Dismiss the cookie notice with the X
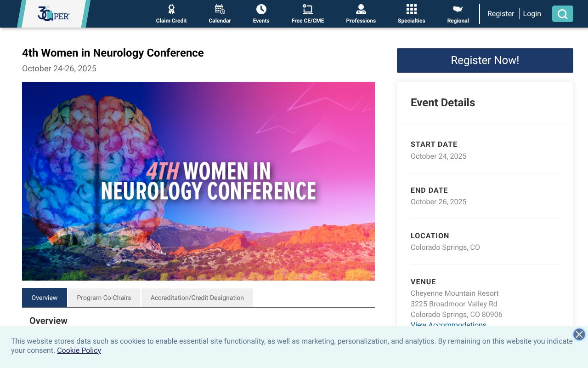The height and width of the screenshot is (368, 588). click(x=579, y=334)
